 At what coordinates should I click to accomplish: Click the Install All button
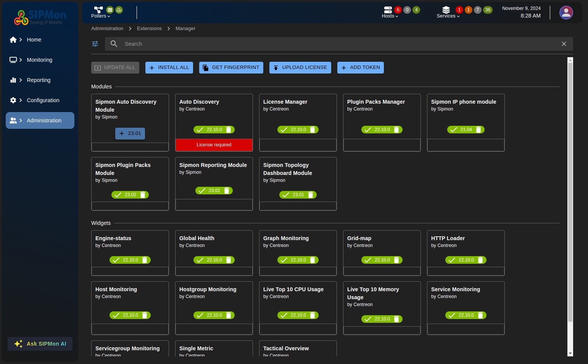click(169, 67)
